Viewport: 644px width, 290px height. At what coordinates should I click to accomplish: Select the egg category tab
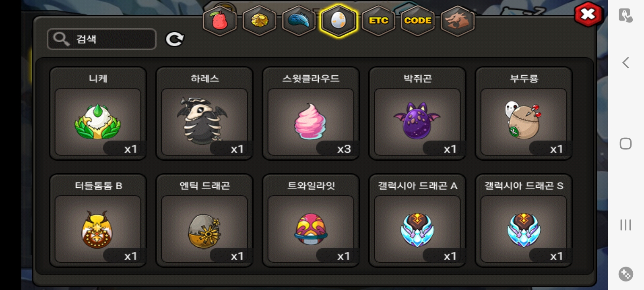click(x=339, y=21)
